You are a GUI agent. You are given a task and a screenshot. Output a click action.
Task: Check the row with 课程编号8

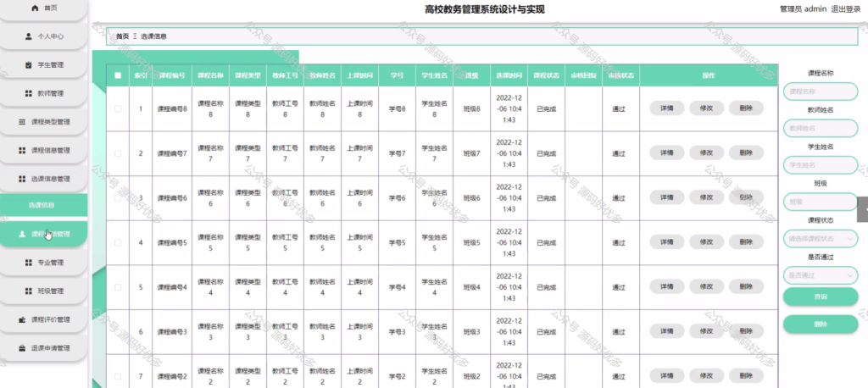click(118, 109)
